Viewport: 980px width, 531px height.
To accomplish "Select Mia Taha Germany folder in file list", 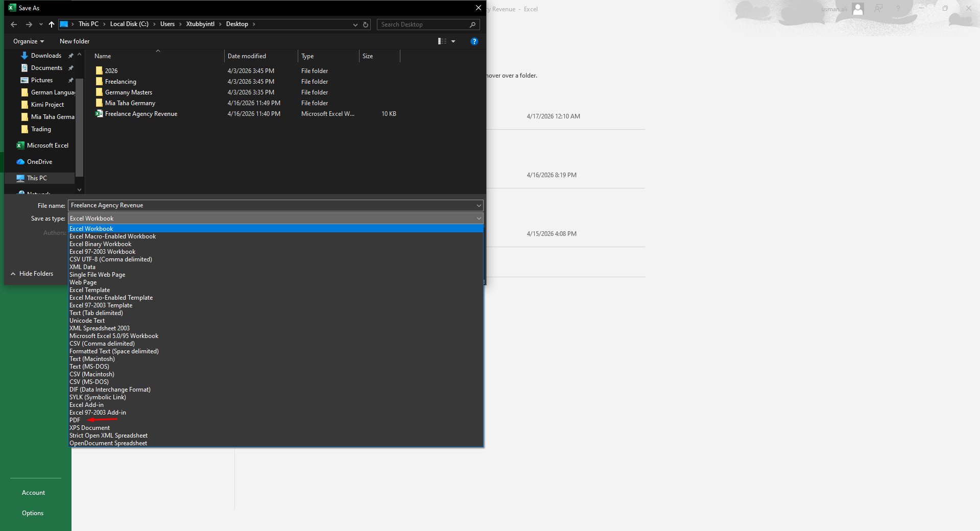I will pos(130,103).
